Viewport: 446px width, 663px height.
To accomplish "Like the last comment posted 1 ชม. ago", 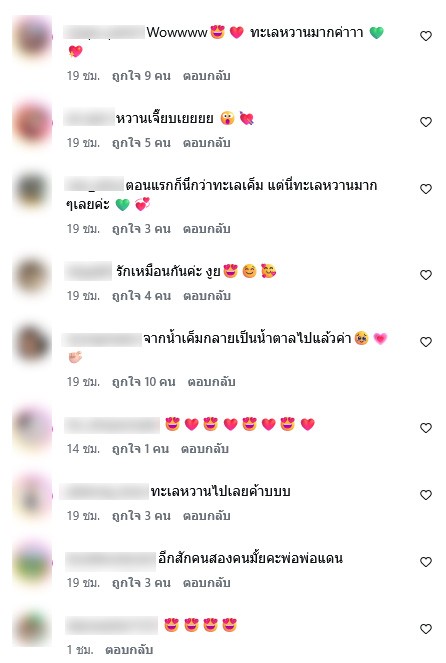I will click(x=426, y=629).
